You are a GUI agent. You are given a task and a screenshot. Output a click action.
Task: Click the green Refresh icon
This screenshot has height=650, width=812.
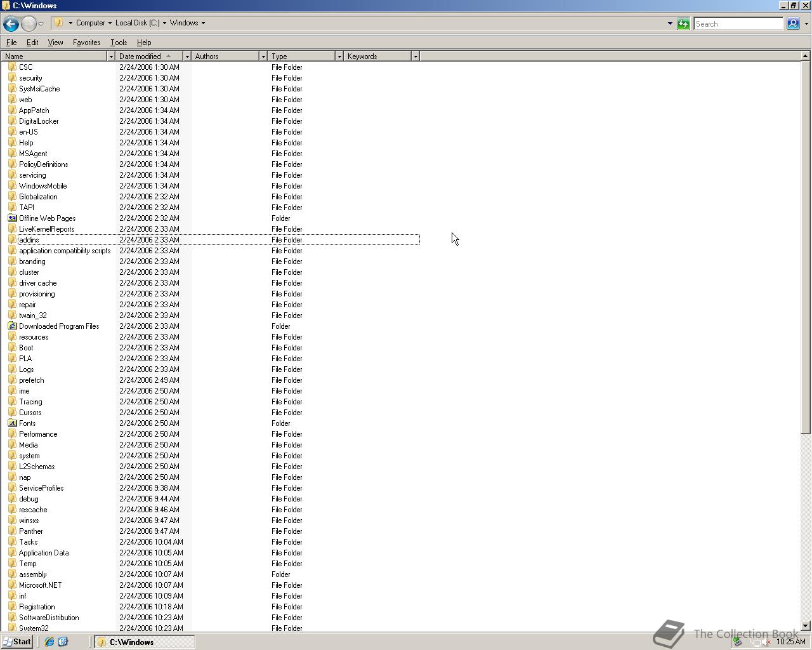pos(683,23)
